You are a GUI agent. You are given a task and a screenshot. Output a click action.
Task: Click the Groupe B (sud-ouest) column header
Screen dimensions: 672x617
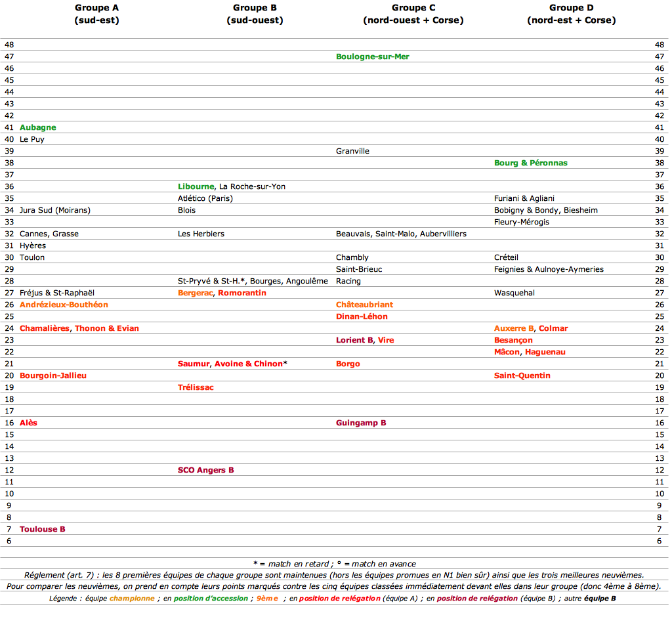[x=255, y=14]
